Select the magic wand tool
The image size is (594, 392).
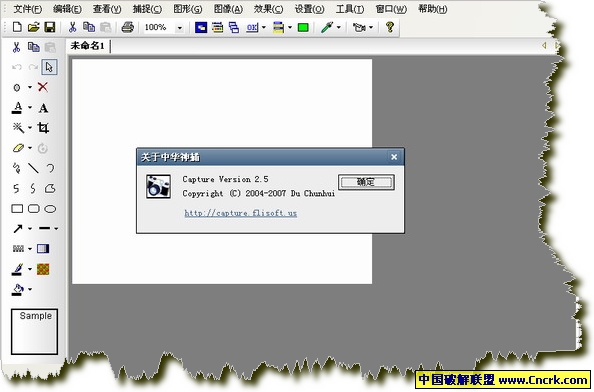18,128
